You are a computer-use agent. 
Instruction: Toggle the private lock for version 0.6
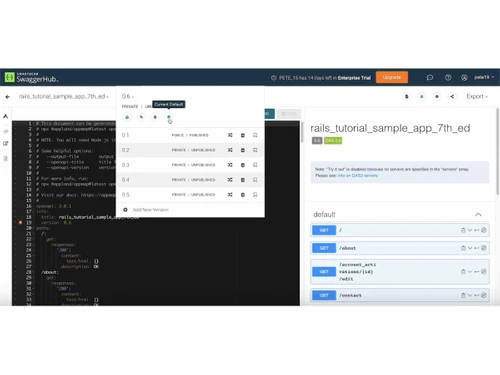[127, 117]
